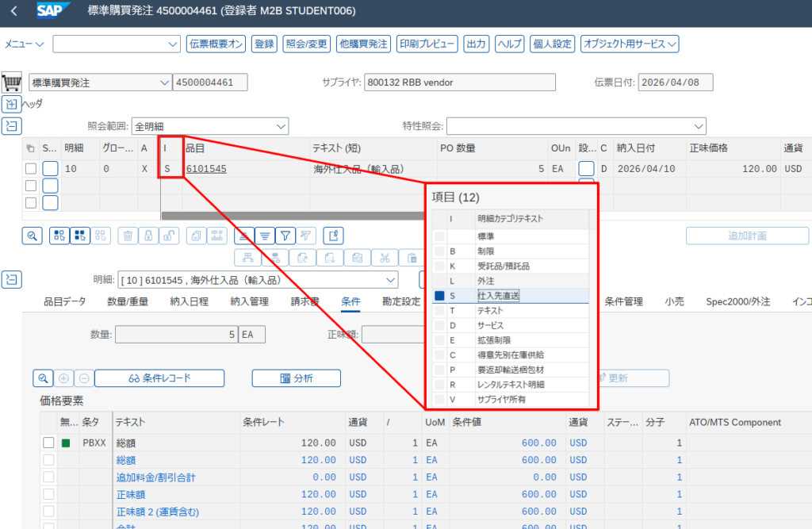Open the 標準購買発注 document type dropdown
This screenshot has height=529, width=812.
click(x=164, y=83)
